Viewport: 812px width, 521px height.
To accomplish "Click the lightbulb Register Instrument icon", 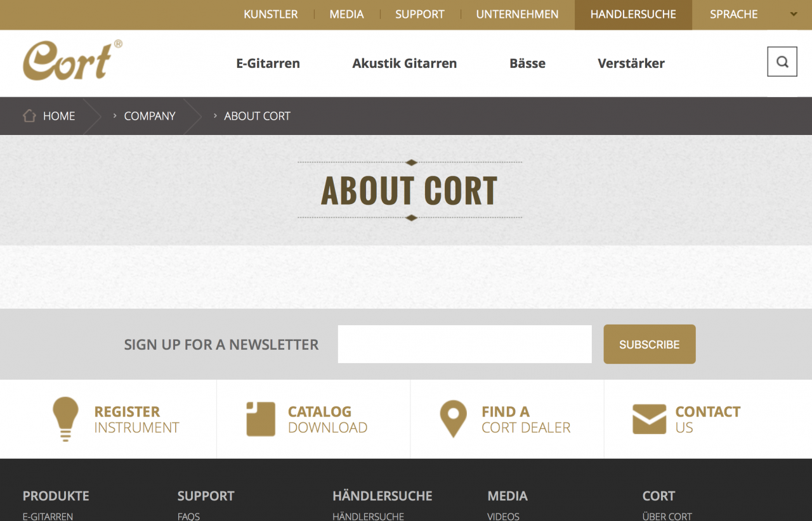I will tap(66, 419).
